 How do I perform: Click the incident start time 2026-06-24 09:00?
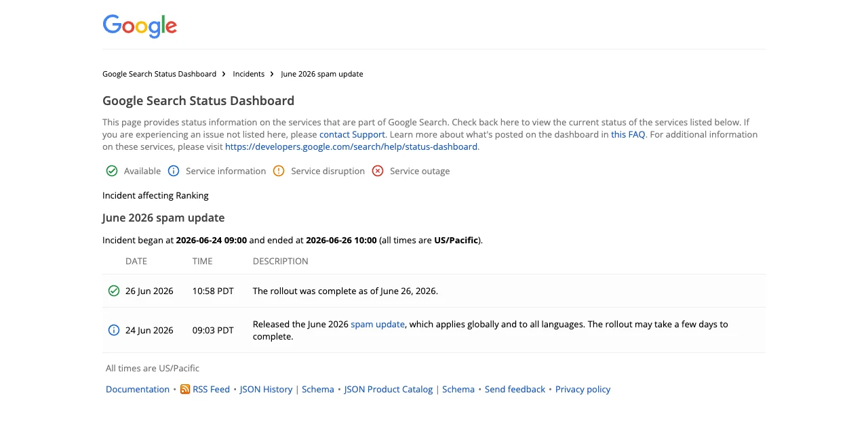[x=212, y=240]
